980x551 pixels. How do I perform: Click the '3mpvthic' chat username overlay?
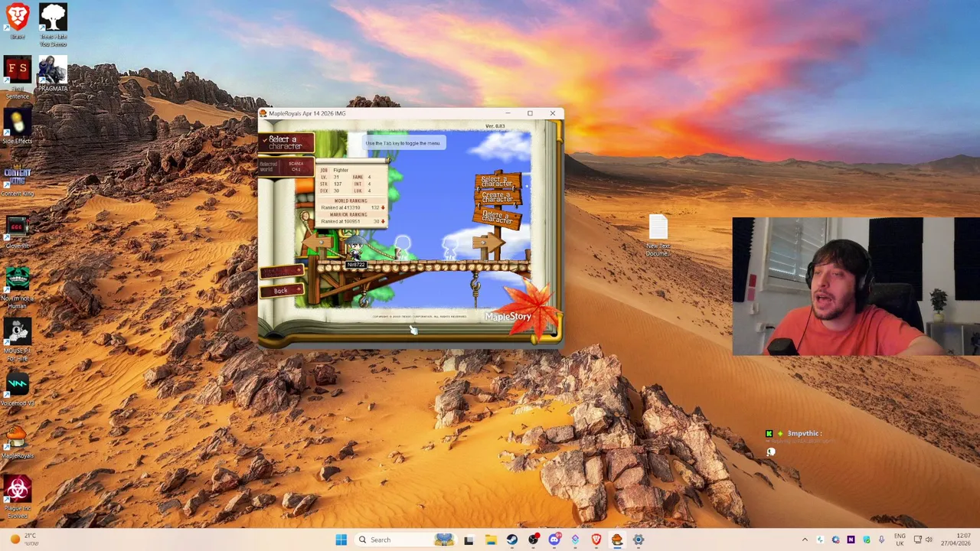tap(803, 433)
